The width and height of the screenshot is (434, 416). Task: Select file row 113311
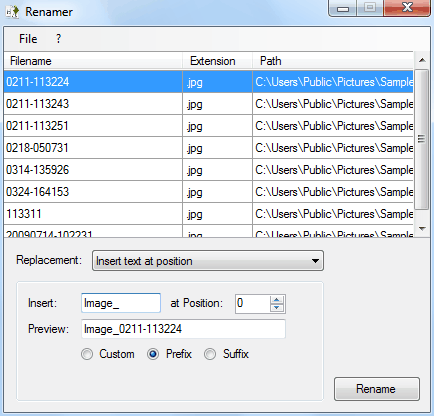pos(208,214)
